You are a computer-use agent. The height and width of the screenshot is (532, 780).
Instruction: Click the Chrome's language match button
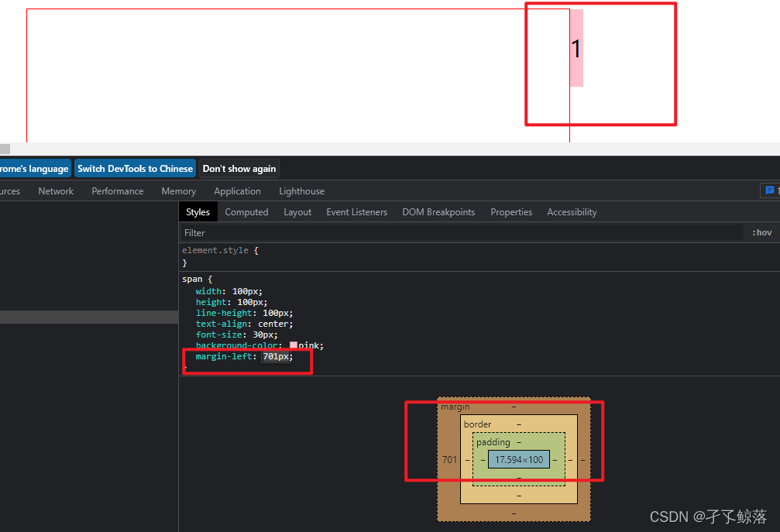(x=35, y=169)
